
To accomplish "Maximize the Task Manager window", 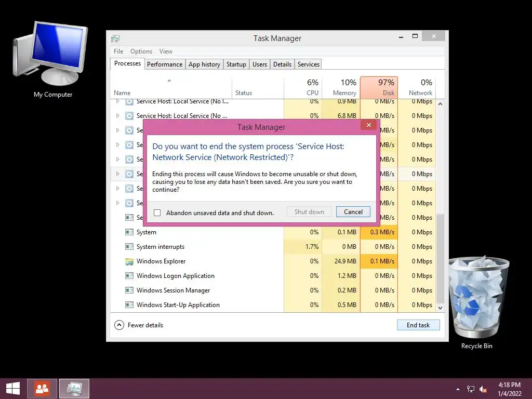I will pyautogui.click(x=415, y=36).
